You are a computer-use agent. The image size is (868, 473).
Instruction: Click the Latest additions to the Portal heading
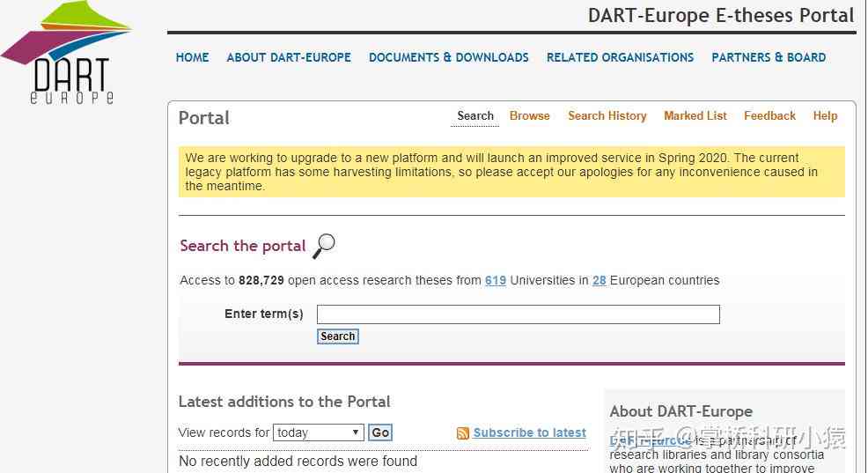(284, 402)
